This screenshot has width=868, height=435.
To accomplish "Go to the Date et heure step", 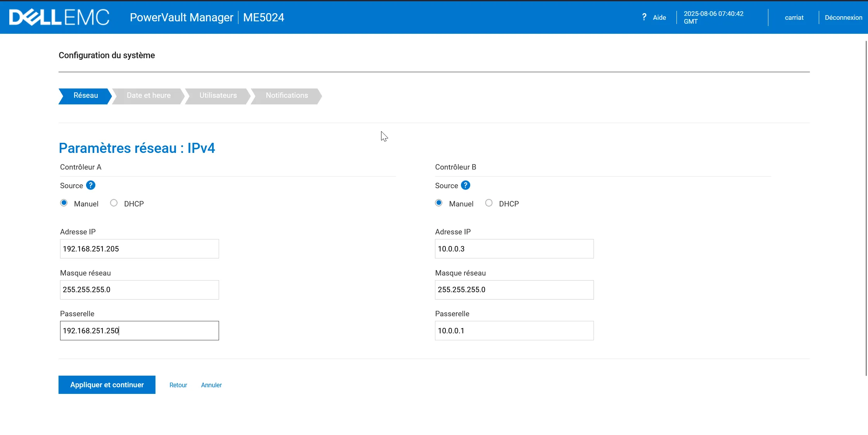I will pos(148,96).
